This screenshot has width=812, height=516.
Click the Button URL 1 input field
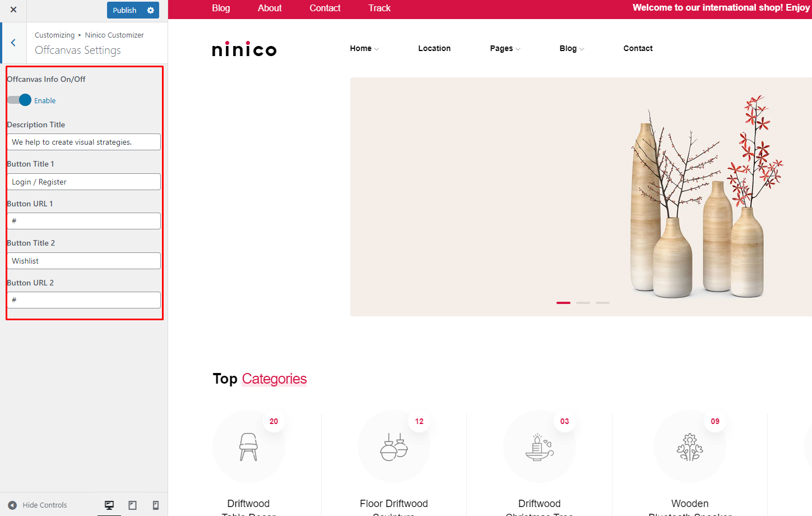84,221
